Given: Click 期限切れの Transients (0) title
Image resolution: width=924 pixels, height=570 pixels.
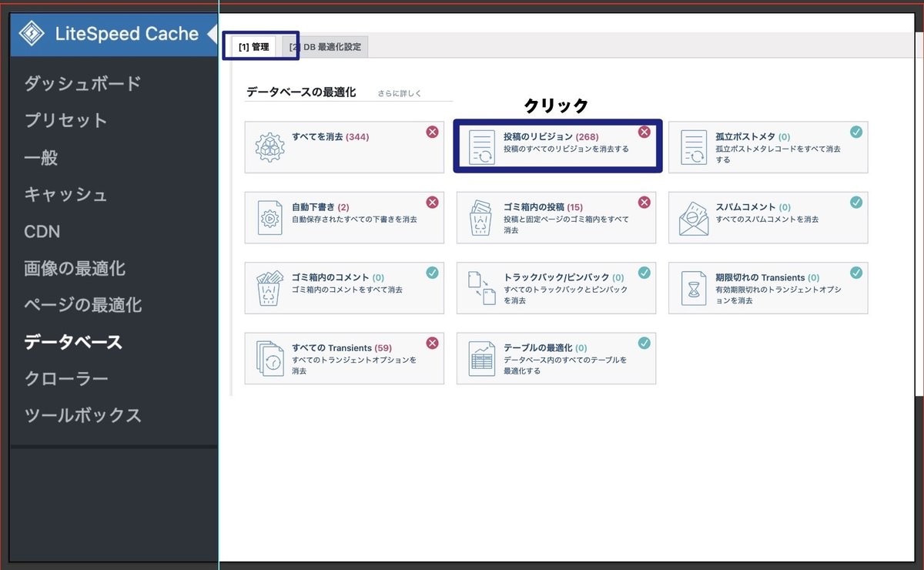Looking at the screenshot, I should point(768,277).
